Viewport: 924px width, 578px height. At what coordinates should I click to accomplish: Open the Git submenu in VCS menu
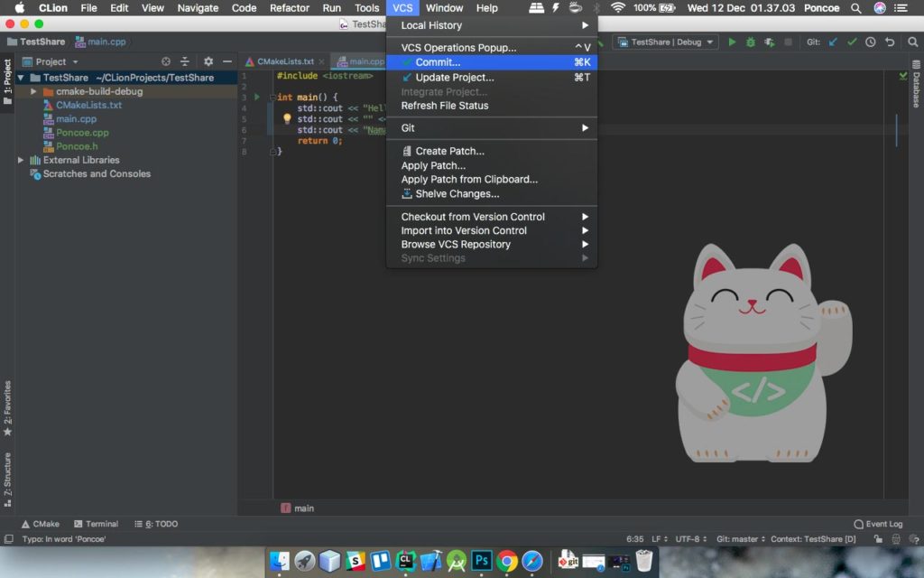tap(492, 128)
